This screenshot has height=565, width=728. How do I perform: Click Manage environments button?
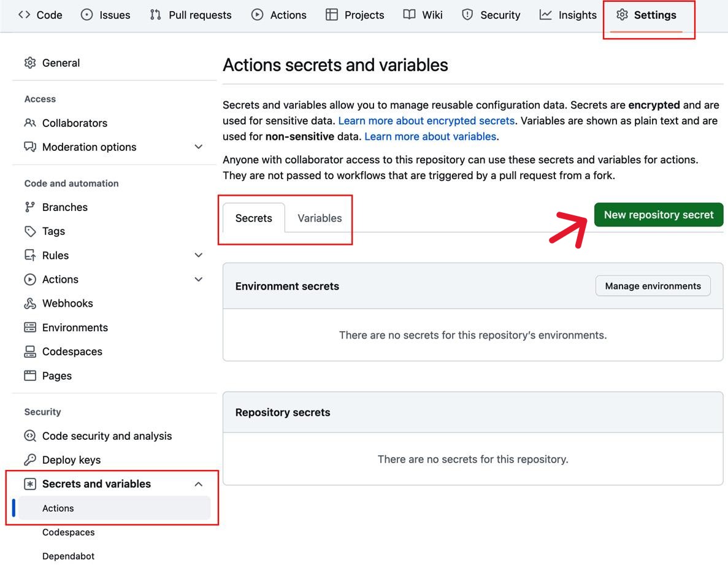click(x=653, y=286)
